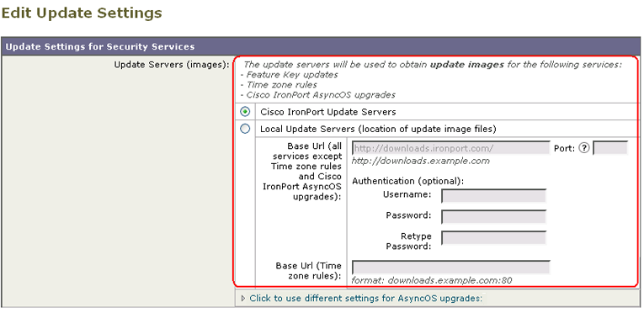Click 'format: downloads.example.com:80' hint text
644x313 pixels.
[x=432, y=280]
